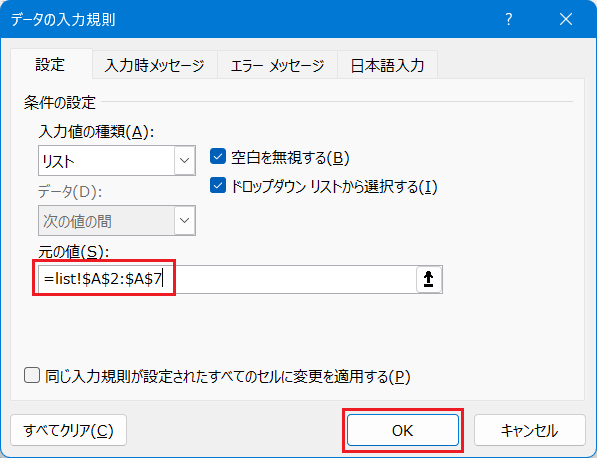
Task: Click the すべてクリア button
Action: click(69, 430)
